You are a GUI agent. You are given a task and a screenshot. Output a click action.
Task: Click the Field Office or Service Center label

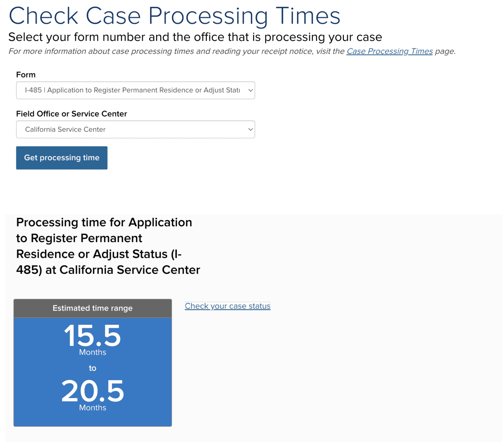72,114
